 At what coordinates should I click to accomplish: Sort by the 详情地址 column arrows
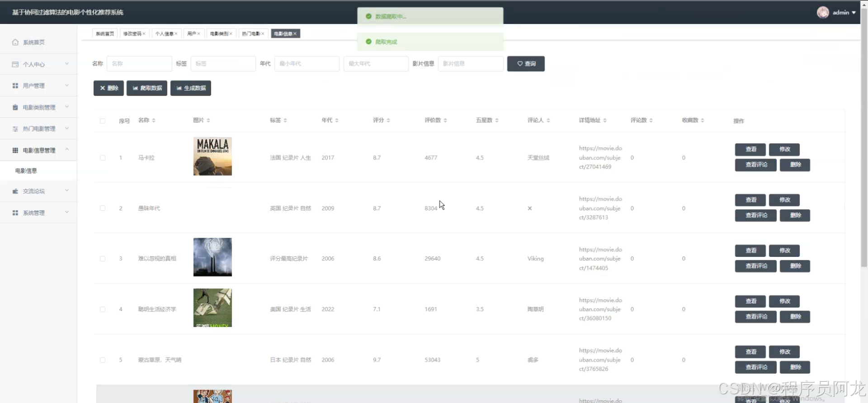[605, 120]
